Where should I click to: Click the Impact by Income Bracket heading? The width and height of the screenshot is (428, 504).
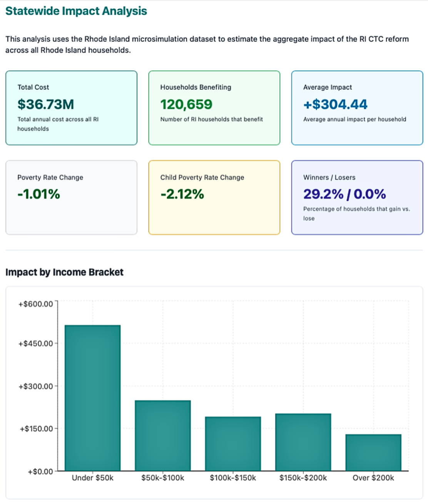tap(64, 272)
